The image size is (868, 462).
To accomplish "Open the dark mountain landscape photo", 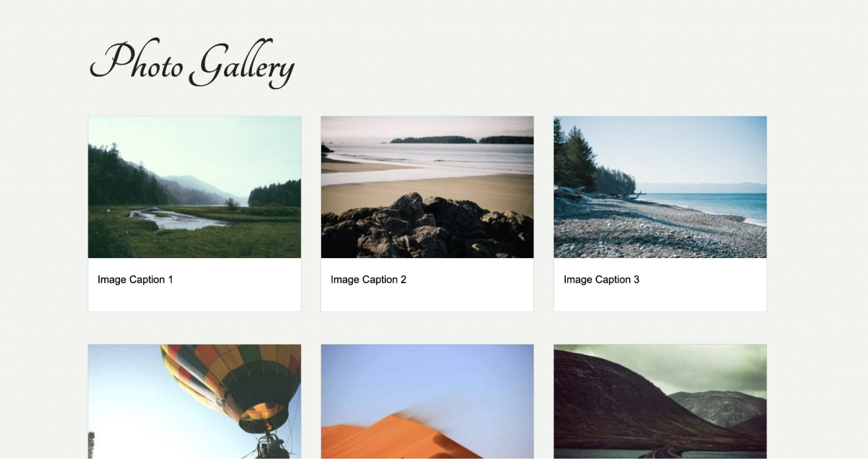I will [660, 402].
